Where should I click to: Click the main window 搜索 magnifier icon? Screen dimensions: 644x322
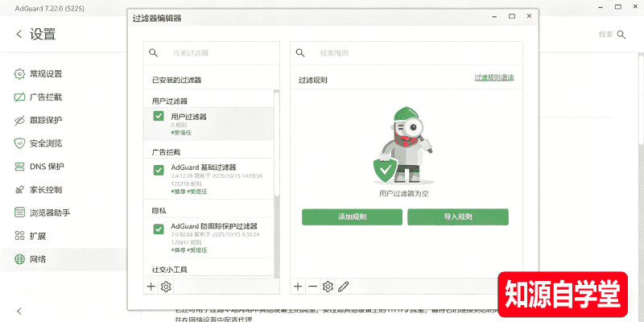point(621,35)
